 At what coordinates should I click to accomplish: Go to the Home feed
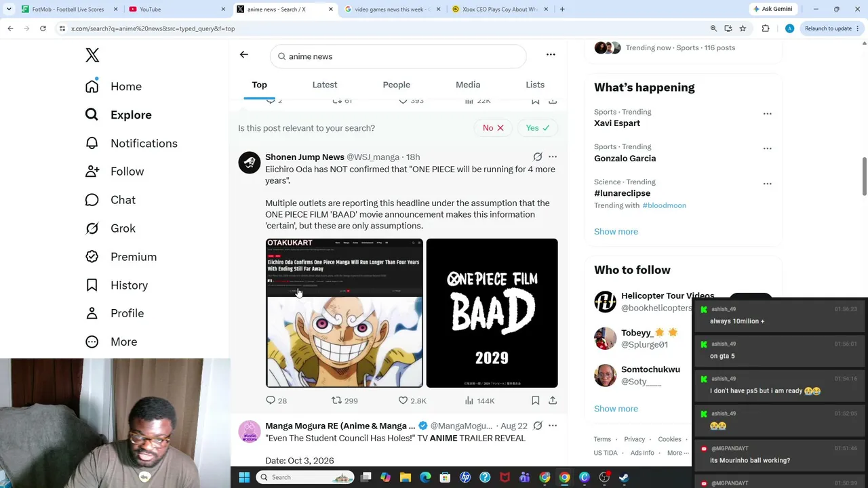click(x=113, y=87)
